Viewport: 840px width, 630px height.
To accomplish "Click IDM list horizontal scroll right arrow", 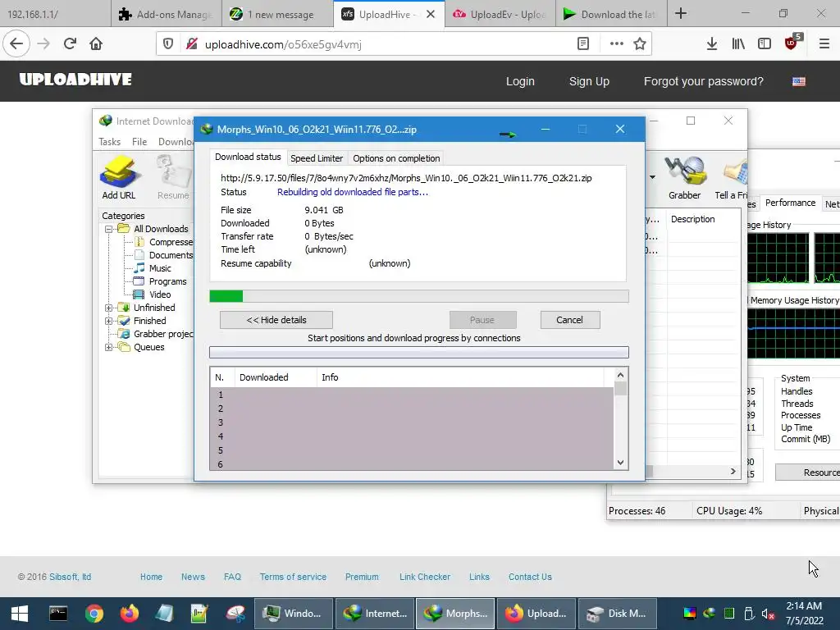I will tap(733, 472).
